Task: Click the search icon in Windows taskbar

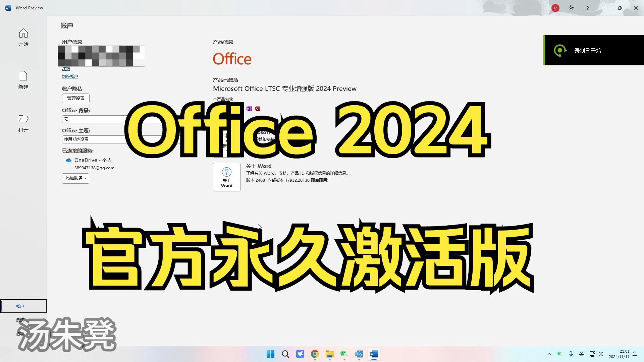Action: (x=285, y=354)
